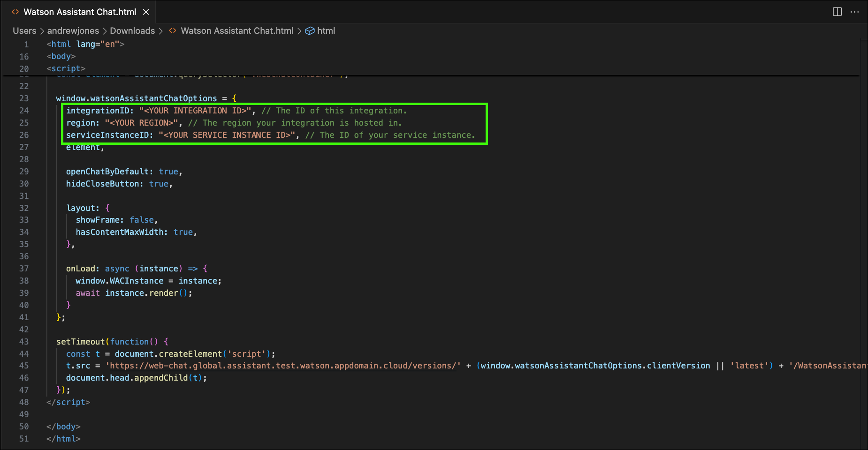Place cursor in the <YOUR INTEGRATION ID> string
This screenshot has width=868, height=450.
(195, 111)
